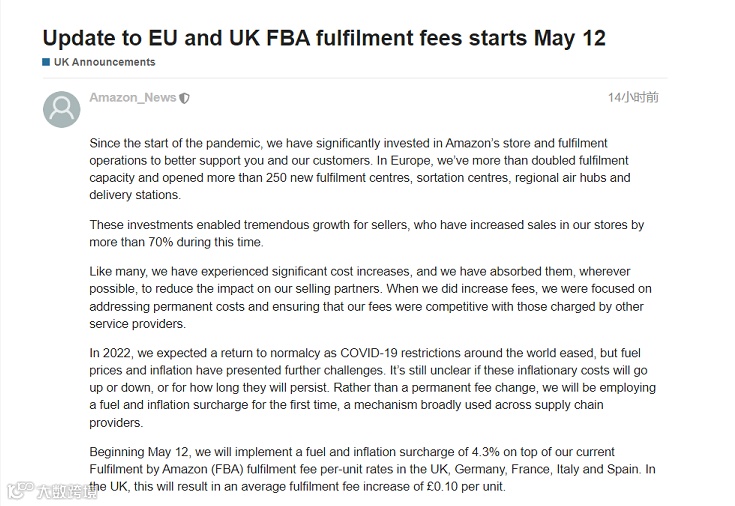735x506 pixels.
Task: Click the text 4.3% in the surcharge paragraph
Action: (x=486, y=452)
